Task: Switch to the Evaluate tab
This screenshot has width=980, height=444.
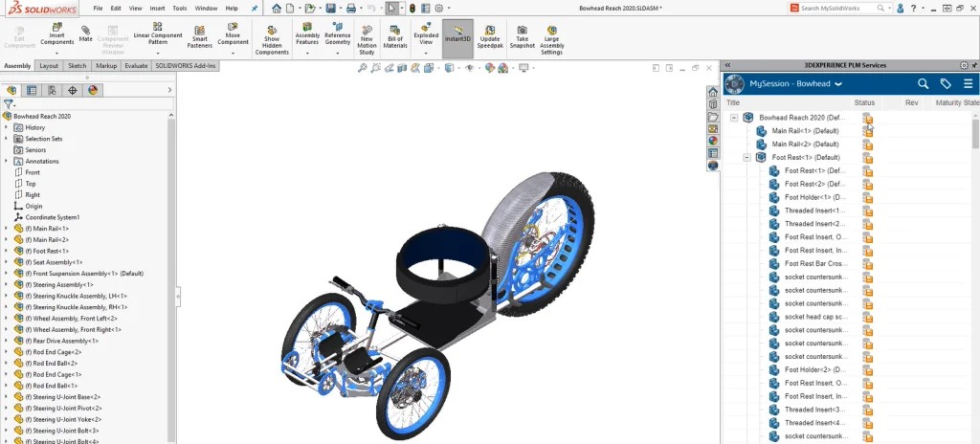Action: click(x=136, y=66)
